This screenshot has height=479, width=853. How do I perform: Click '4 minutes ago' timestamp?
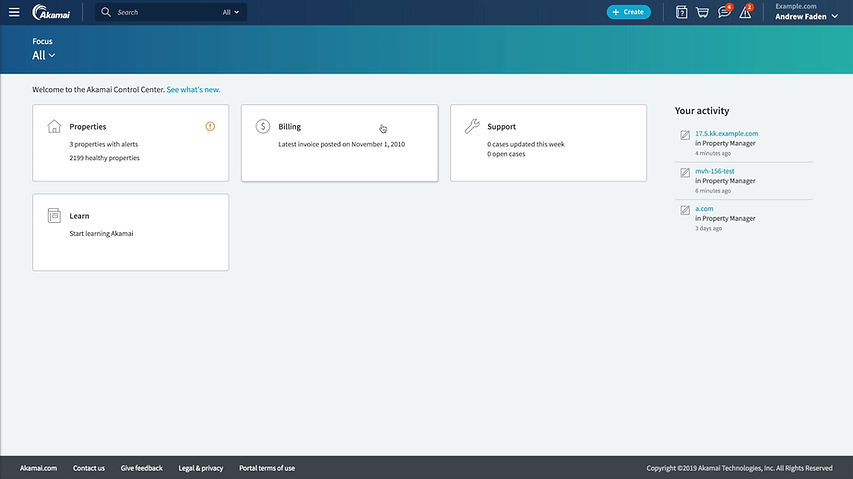coord(713,153)
